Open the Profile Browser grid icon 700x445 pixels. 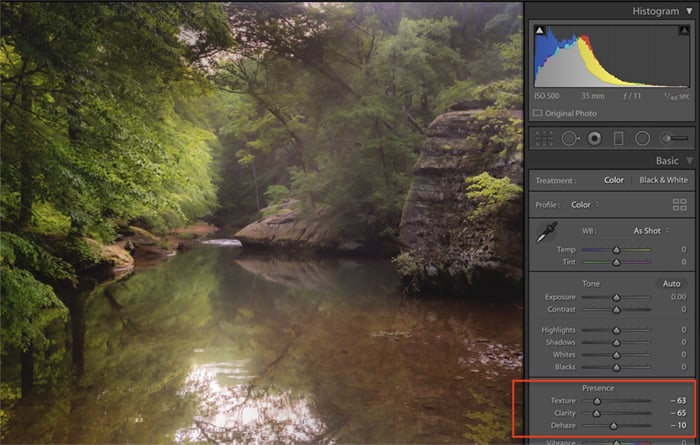click(x=679, y=204)
